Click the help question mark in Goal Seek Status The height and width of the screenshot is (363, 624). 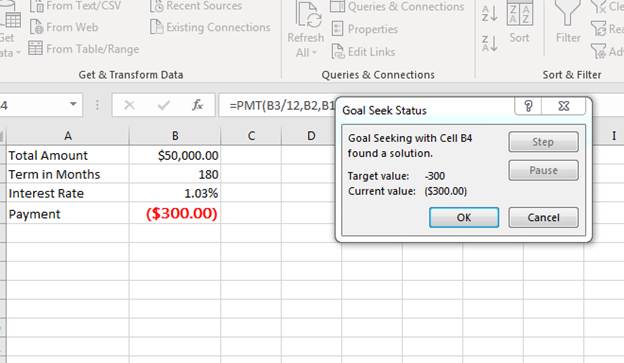coord(528,106)
